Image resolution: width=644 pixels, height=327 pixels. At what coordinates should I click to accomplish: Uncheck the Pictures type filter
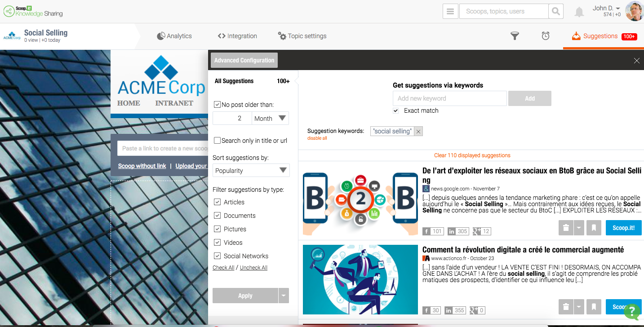[218, 229]
